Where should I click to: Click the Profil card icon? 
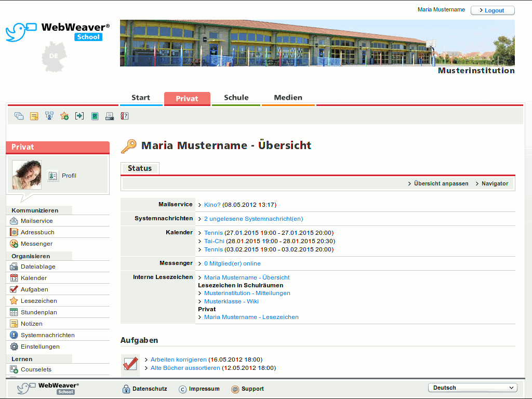53,176
